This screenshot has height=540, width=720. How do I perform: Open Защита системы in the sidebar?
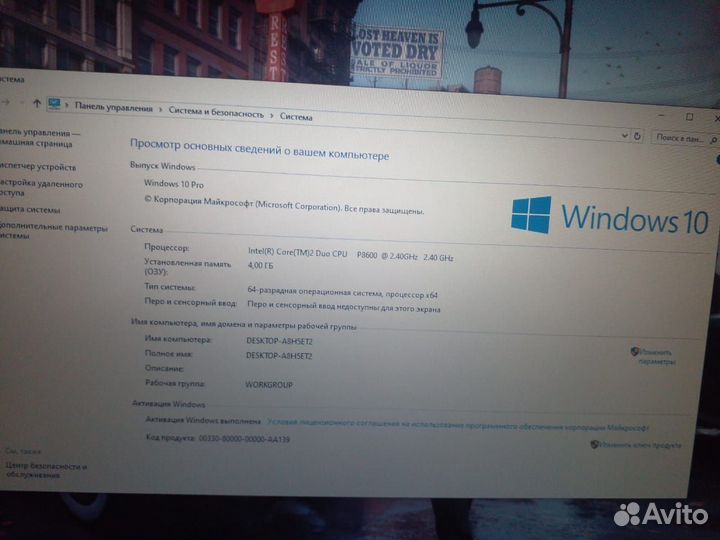32,210
